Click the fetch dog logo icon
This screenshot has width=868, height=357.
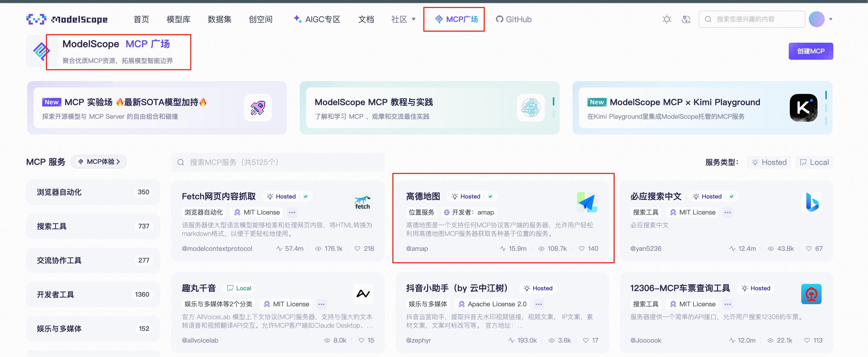click(362, 202)
